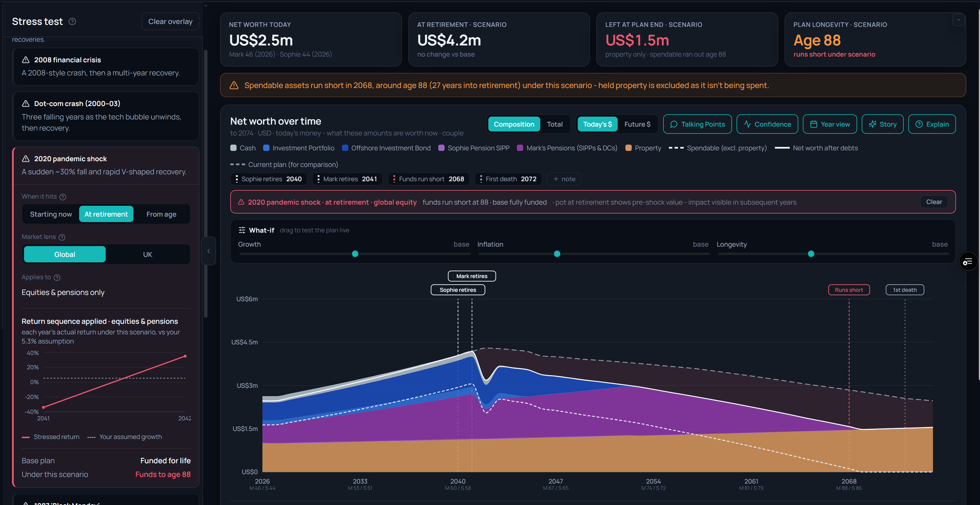This screenshot has height=505, width=980.
Task: Click the Runs short chart marker
Action: point(849,290)
